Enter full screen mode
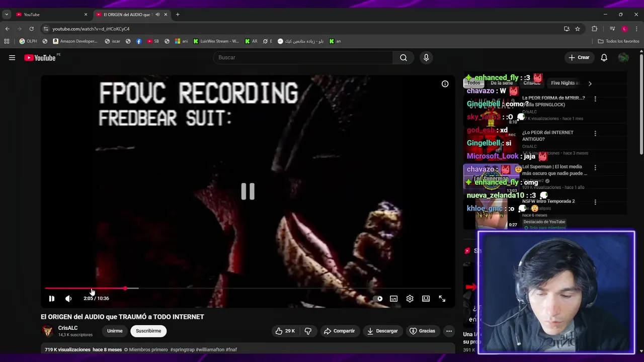 (x=442, y=299)
